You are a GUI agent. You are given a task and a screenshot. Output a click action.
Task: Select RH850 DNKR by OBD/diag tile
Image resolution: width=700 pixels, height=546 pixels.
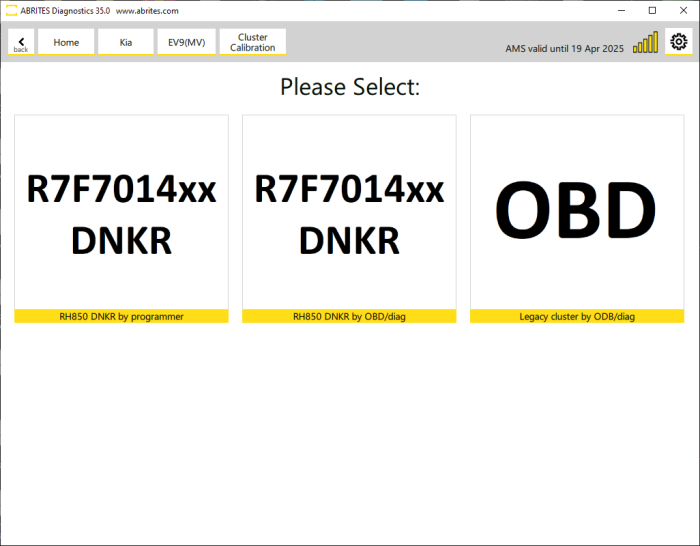(349, 219)
